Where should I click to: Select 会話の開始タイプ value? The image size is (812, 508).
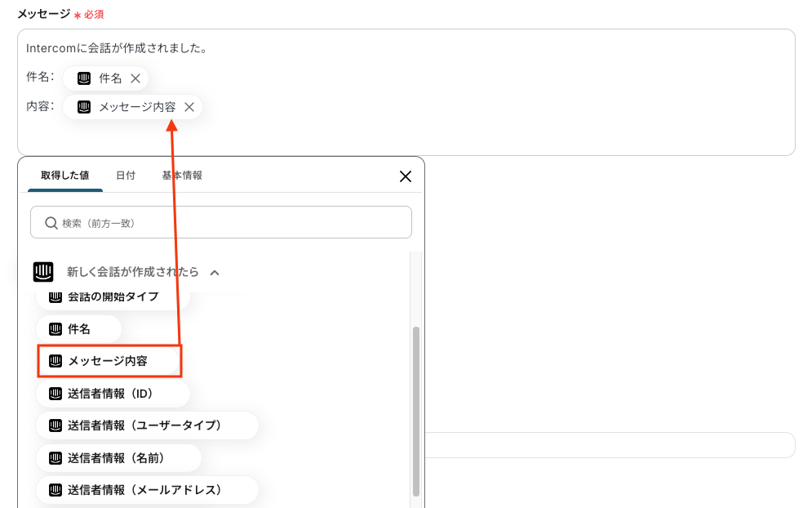pos(113,296)
